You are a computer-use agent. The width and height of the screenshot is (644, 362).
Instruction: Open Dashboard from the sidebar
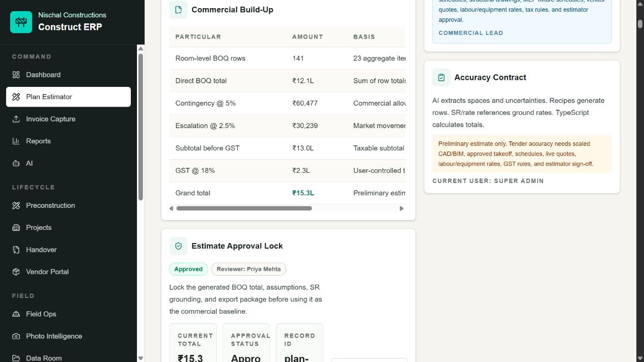[x=68, y=75]
